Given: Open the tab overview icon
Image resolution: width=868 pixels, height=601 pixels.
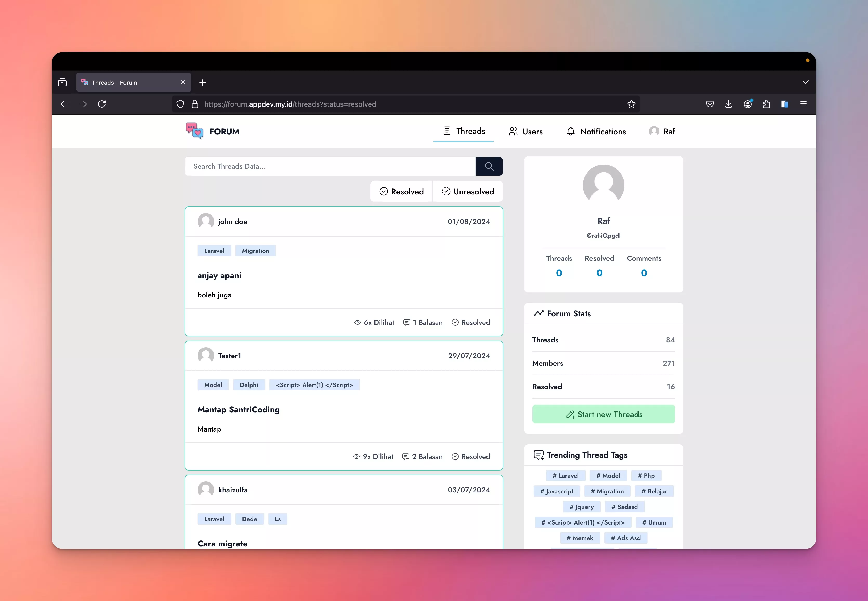Looking at the screenshot, I should click(x=62, y=82).
